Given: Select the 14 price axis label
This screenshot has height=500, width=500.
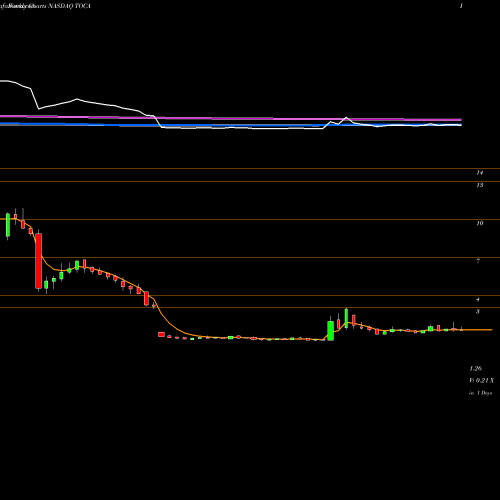Looking at the screenshot, I should click(480, 173).
